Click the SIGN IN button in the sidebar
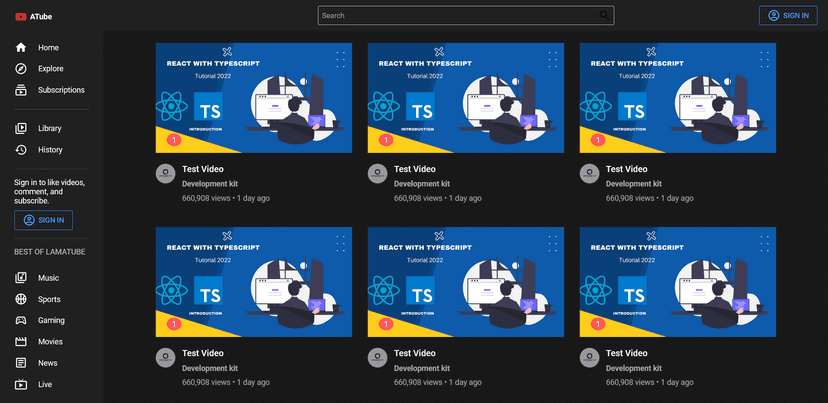Image resolution: width=828 pixels, height=403 pixels. [x=43, y=220]
